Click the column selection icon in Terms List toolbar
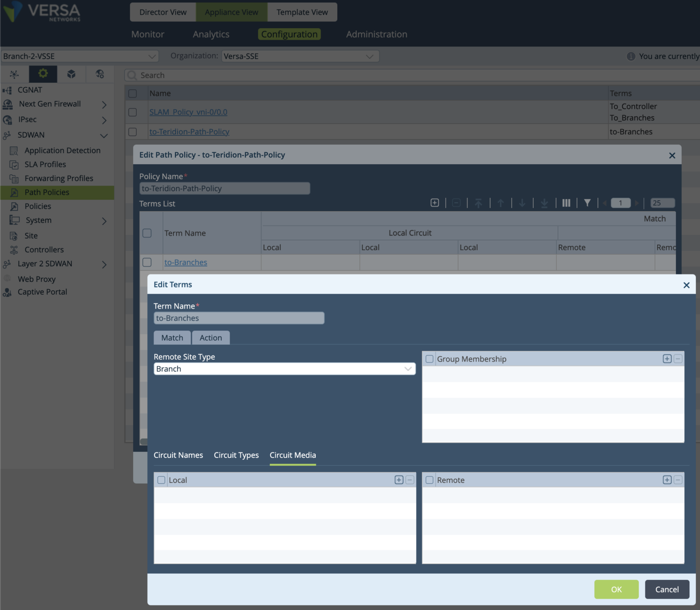Viewport: 700px width, 610px height. point(566,202)
